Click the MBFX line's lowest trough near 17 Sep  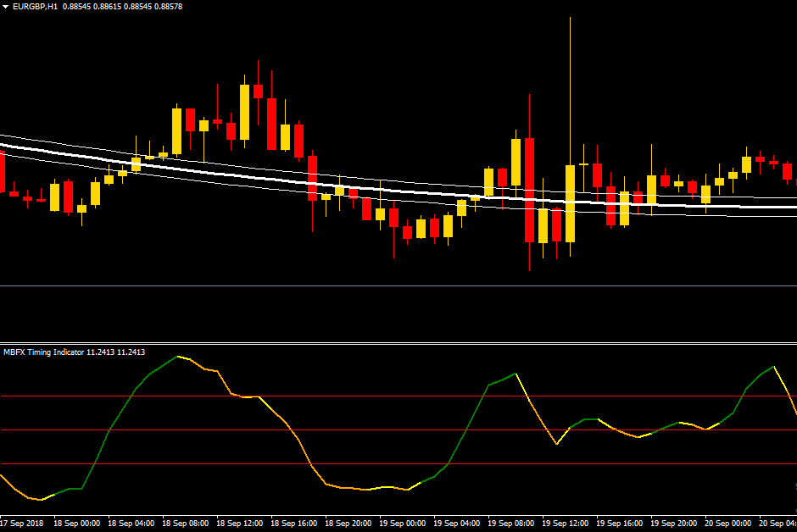click(x=39, y=500)
